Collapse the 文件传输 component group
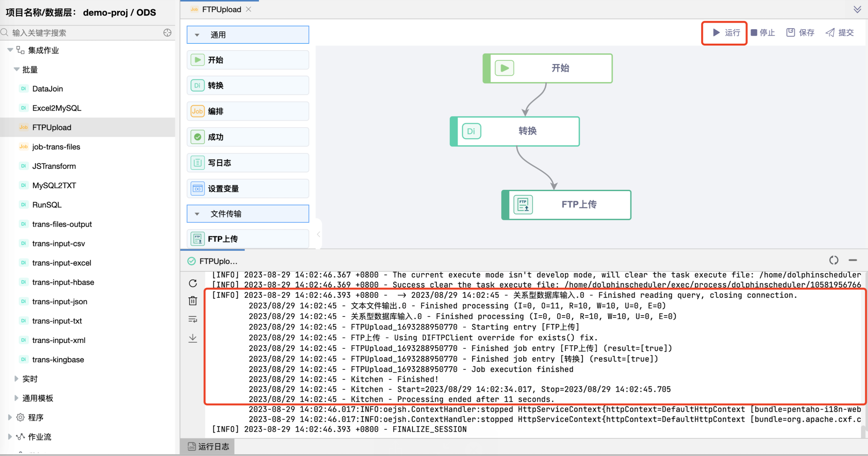868x456 pixels. 197,214
